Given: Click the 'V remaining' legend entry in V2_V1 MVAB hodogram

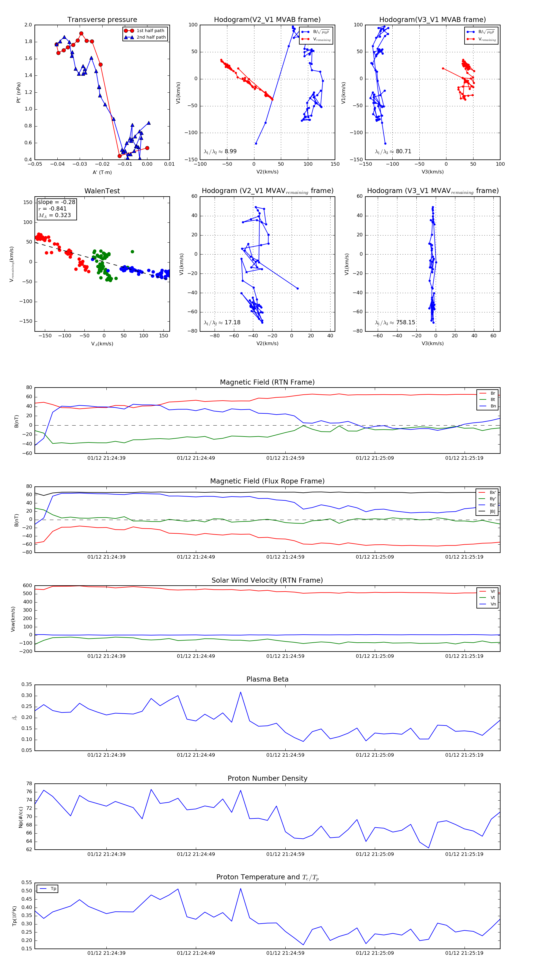Looking at the screenshot, I should pyautogui.click(x=316, y=39).
